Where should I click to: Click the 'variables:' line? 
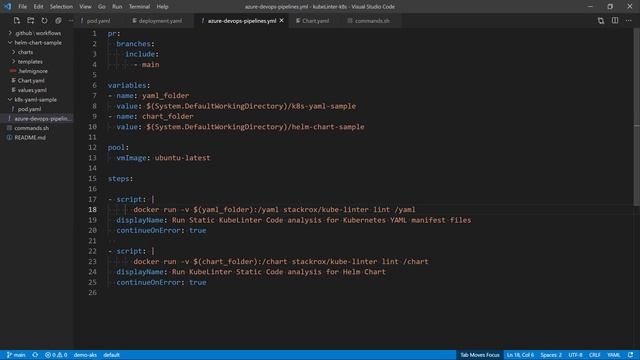[x=129, y=85]
